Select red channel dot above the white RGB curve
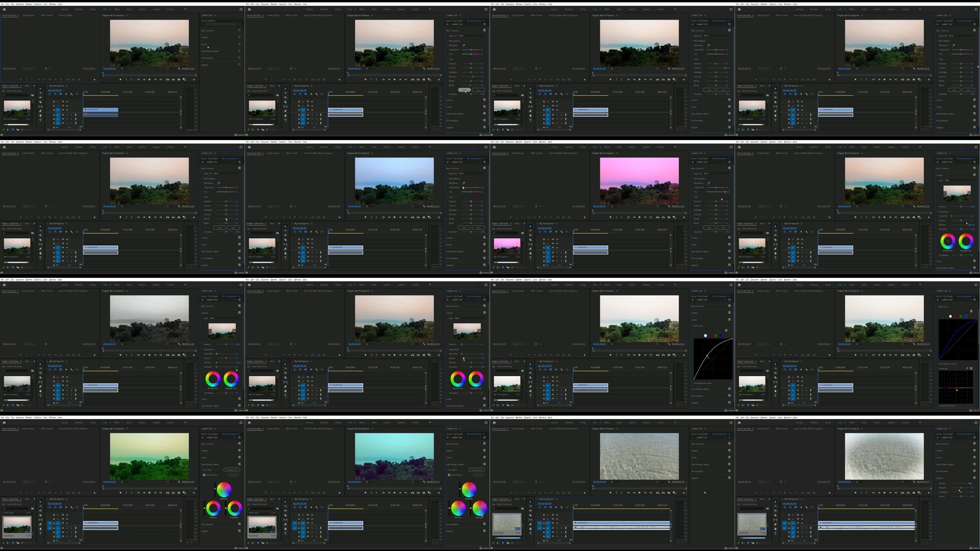 point(710,336)
